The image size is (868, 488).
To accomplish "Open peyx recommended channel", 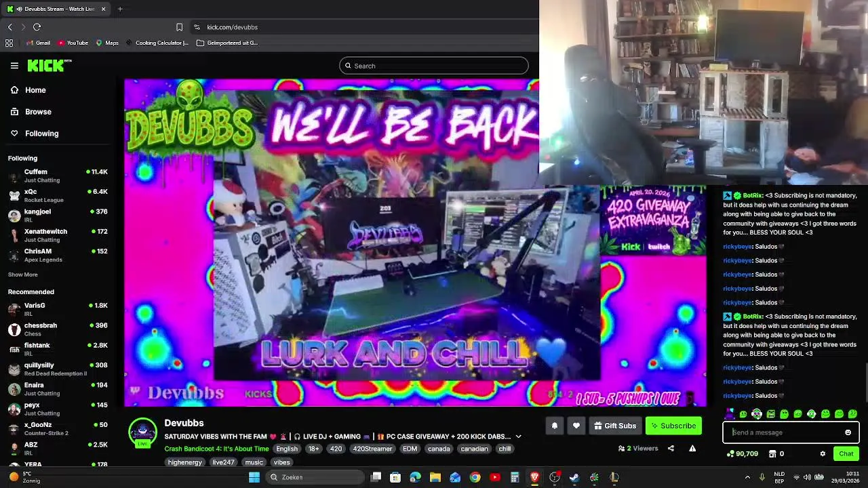I will [x=58, y=409].
